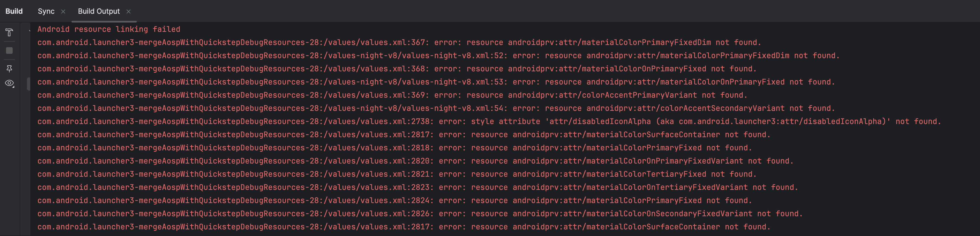
Task: Click the scrollbar thumb beside the toolbar
Action: (x=28, y=84)
